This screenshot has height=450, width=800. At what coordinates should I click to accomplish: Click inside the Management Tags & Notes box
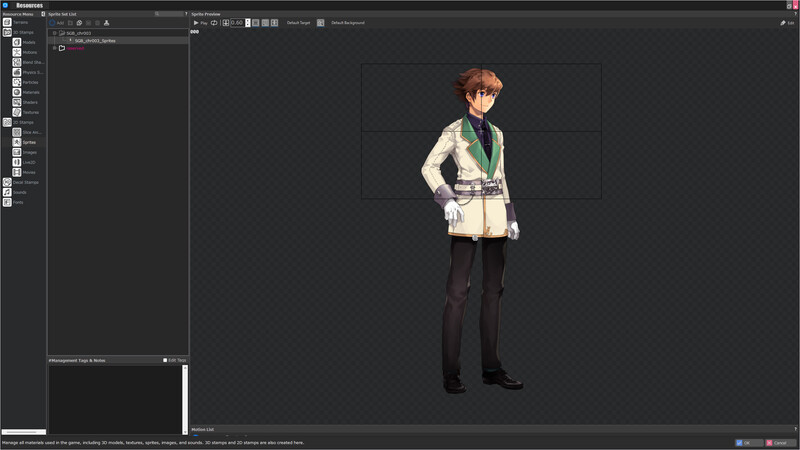[x=115, y=399]
